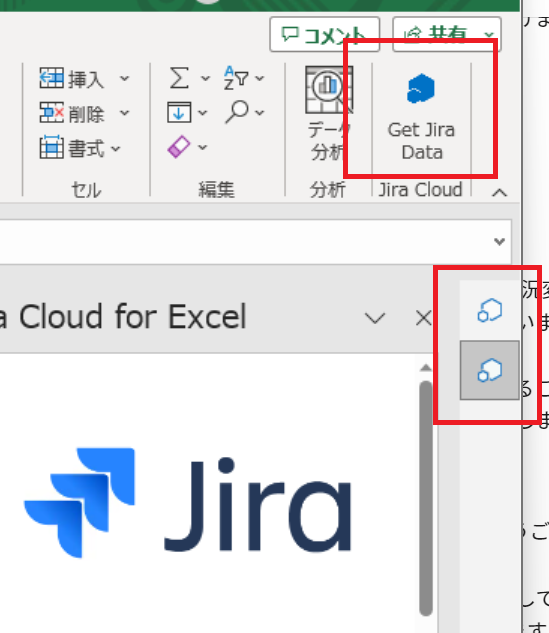Screen dimensions: 549x633
Task: Click the Fill down-arrow icon
Action: (179, 112)
